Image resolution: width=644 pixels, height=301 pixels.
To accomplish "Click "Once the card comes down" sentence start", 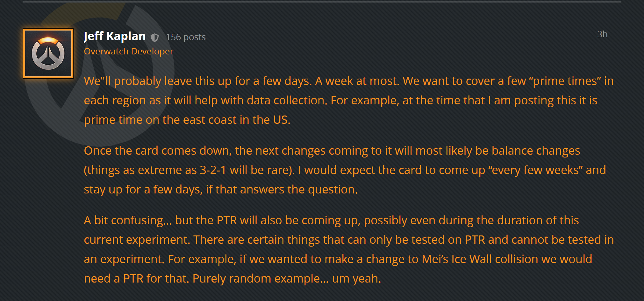I will tap(158, 150).
